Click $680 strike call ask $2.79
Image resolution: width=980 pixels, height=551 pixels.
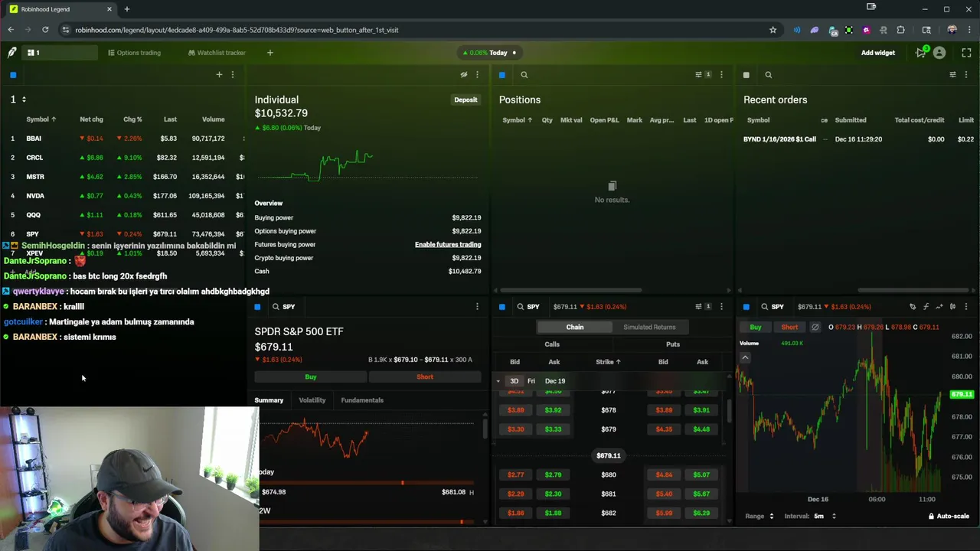point(553,475)
